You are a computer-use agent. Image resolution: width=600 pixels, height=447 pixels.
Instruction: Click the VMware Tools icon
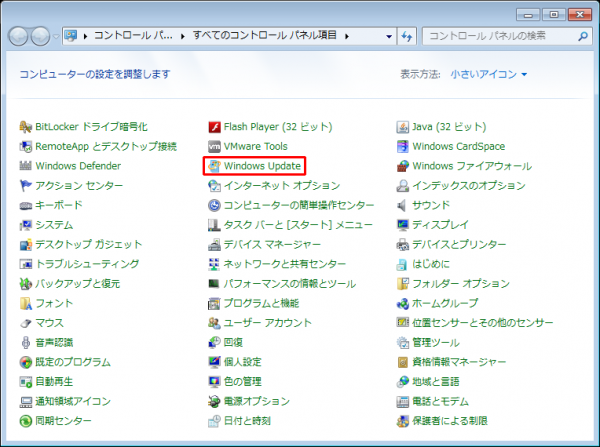pyautogui.click(x=214, y=147)
